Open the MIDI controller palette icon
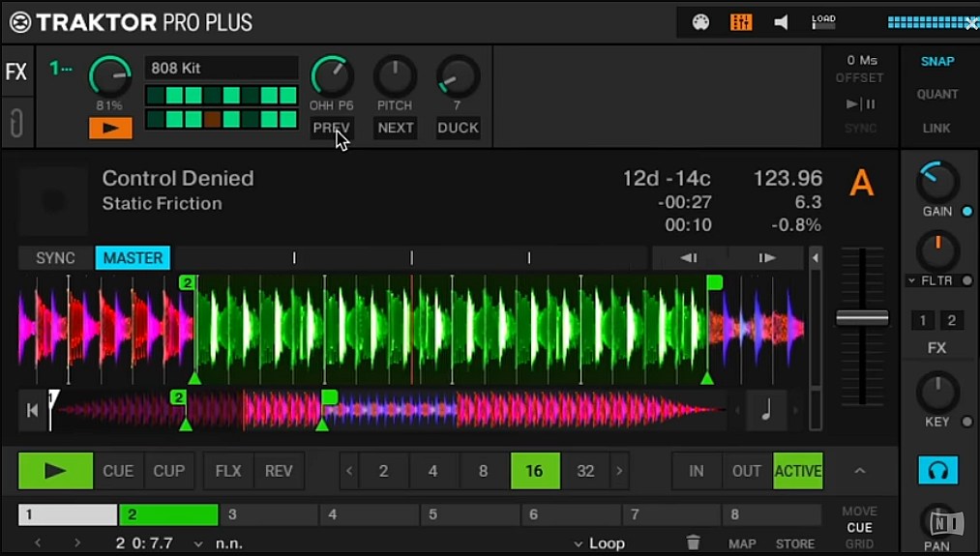The width and height of the screenshot is (980, 556). click(700, 22)
